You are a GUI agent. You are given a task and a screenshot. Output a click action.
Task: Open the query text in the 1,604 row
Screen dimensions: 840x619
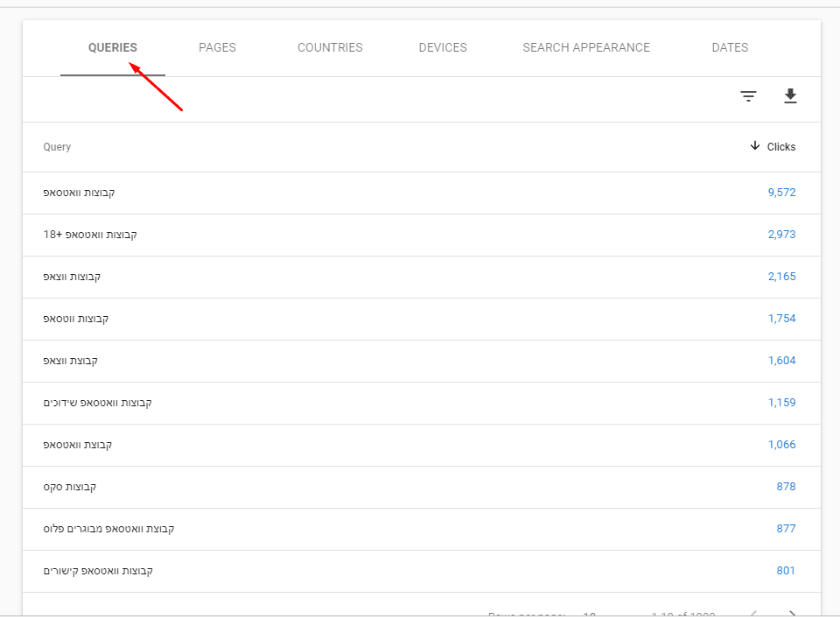click(x=70, y=361)
